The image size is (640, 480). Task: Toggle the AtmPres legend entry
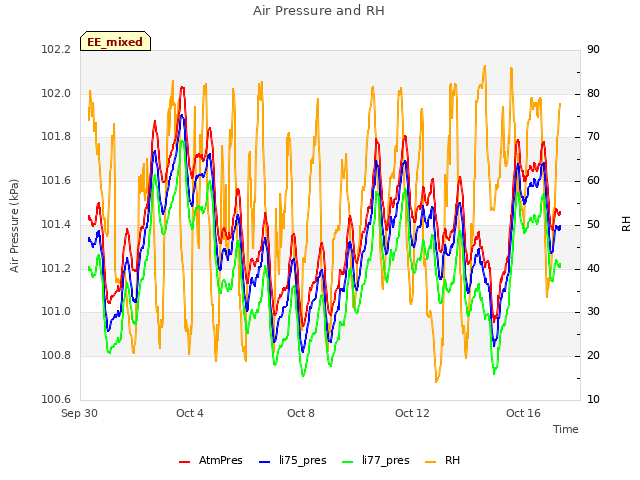211,460
